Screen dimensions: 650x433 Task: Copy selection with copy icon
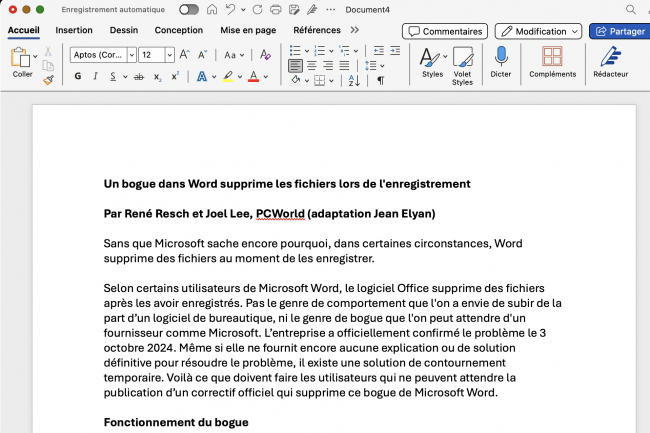(48, 65)
